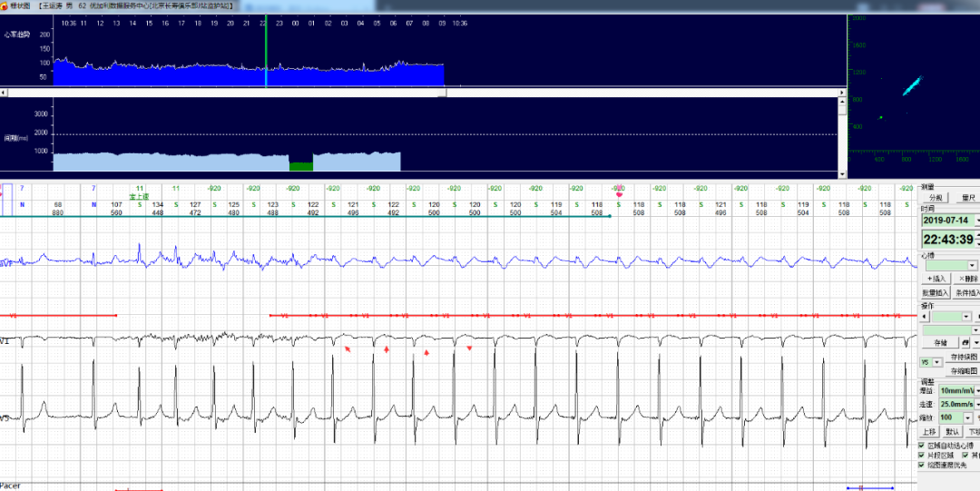Image resolution: width=980 pixels, height=491 pixels.
Task: Toggle the 绘图速度优先 checkbox
Action: coord(923,465)
